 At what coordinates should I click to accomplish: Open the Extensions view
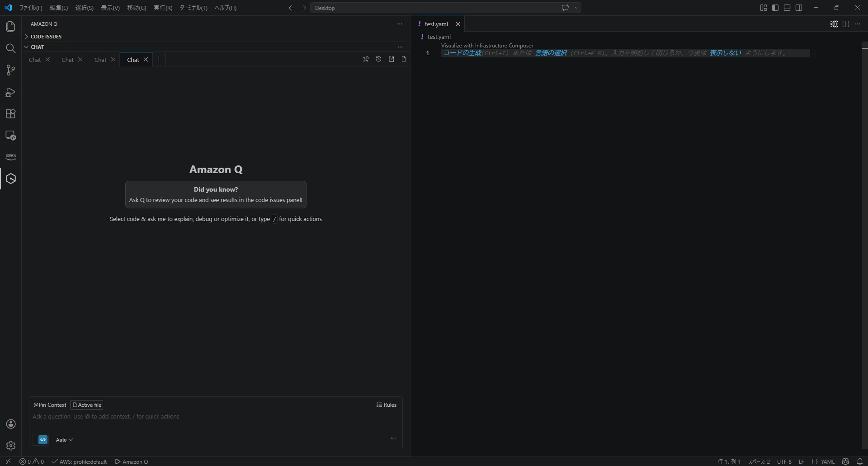coord(11,113)
